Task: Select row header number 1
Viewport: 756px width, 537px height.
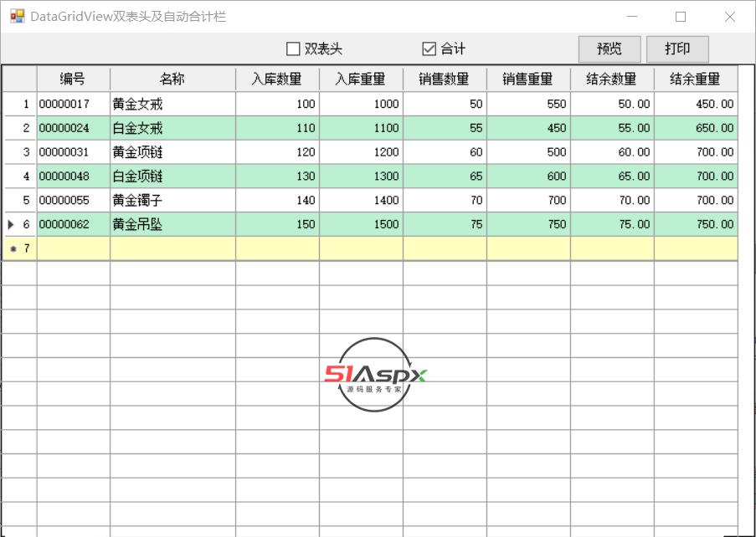Action: pos(20,104)
